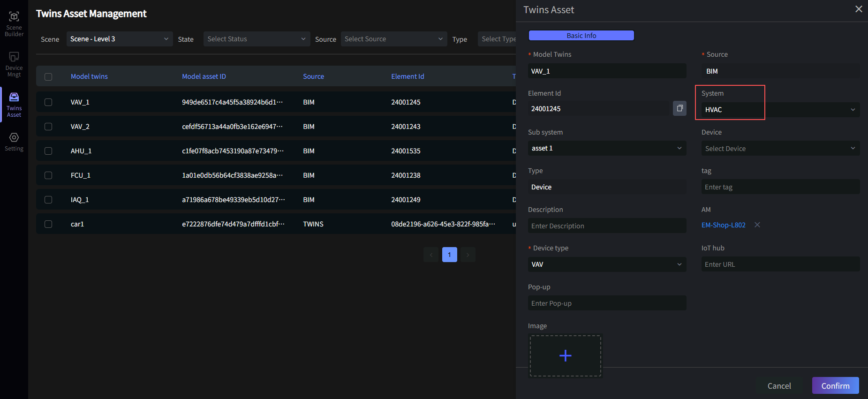
Task: Copy the Element Id value
Action: pyautogui.click(x=679, y=108)
